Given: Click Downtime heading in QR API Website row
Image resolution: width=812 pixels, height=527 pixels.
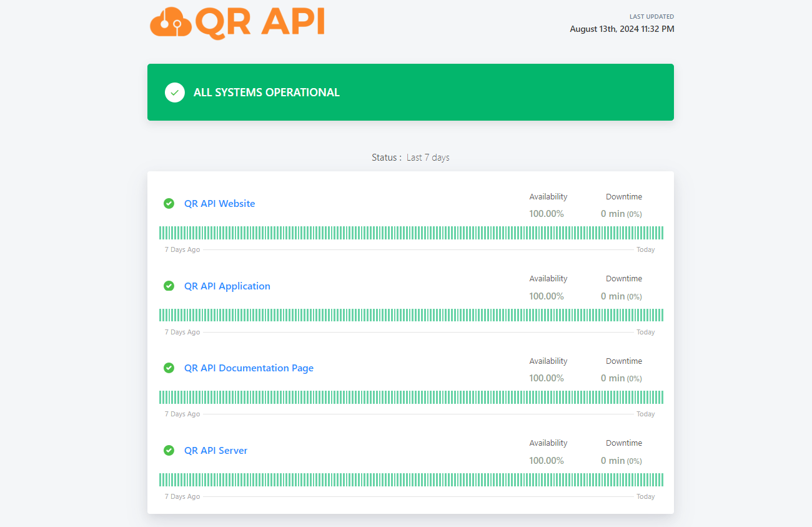Looking at the screenshot, I should (624, 196).
